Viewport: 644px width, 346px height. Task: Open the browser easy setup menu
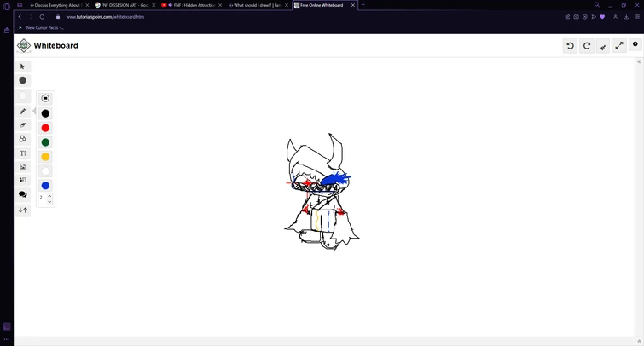coord(637,17)
